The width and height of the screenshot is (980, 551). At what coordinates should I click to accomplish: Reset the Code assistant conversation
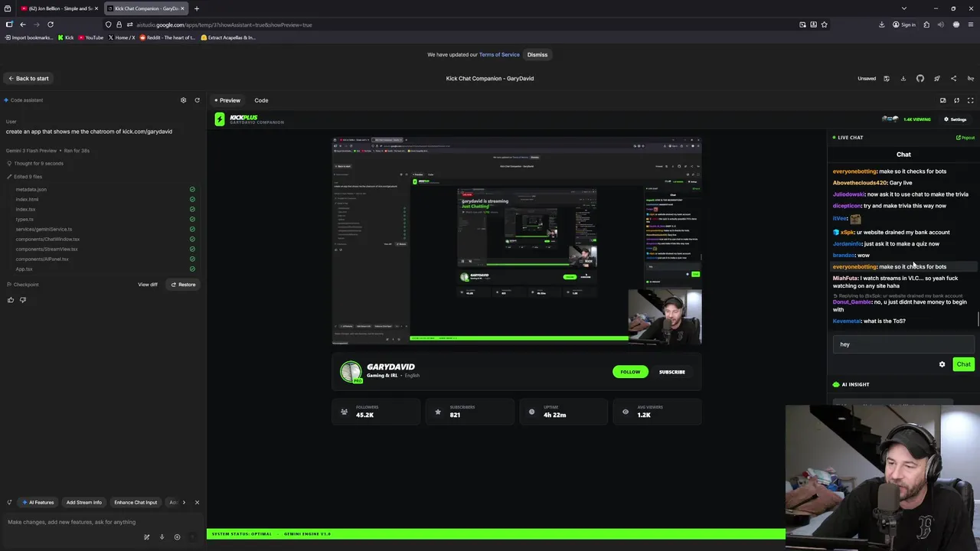pyautogui.click(x=197, y=100)
